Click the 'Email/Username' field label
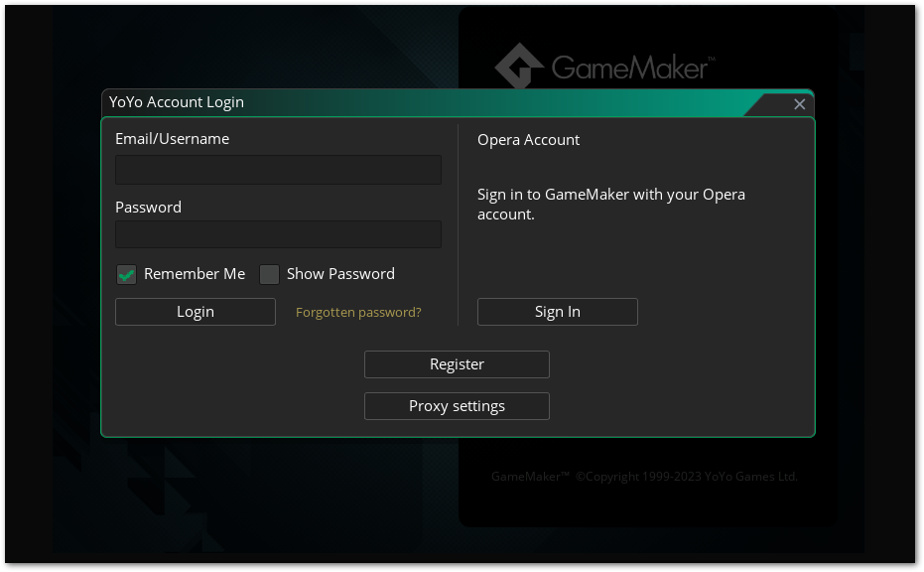The image size is (924, 572). pos(172,139)
